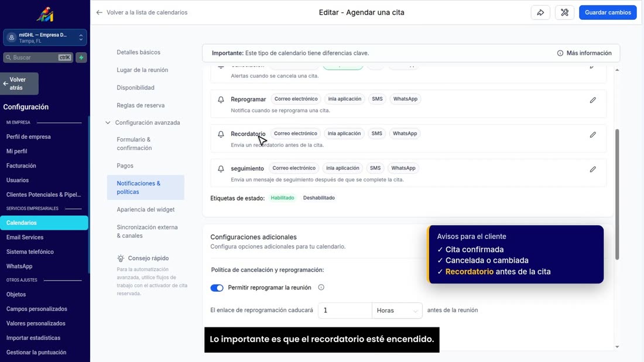Click the share arrow icon in header
This screenshot has height=362, width=644.
(x=540, y=12)
